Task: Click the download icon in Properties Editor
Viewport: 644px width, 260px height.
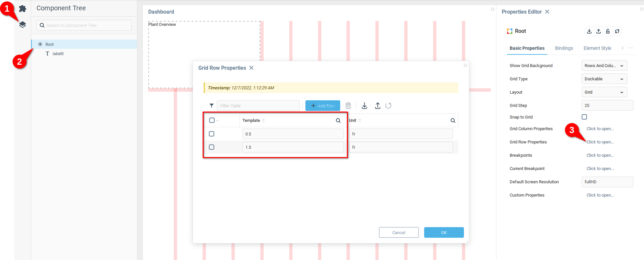Action: tap(589, 31)
